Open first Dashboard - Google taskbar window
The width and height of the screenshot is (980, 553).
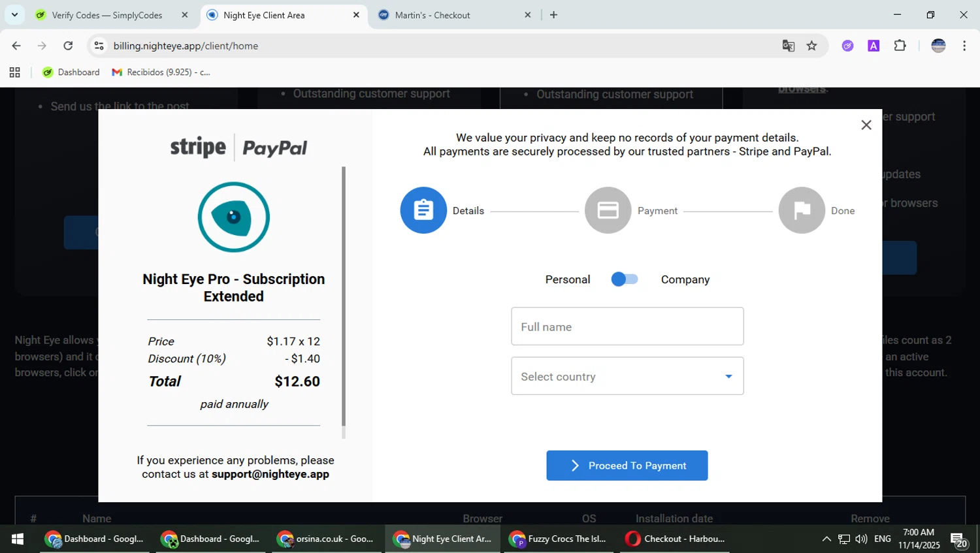[95, 539]
